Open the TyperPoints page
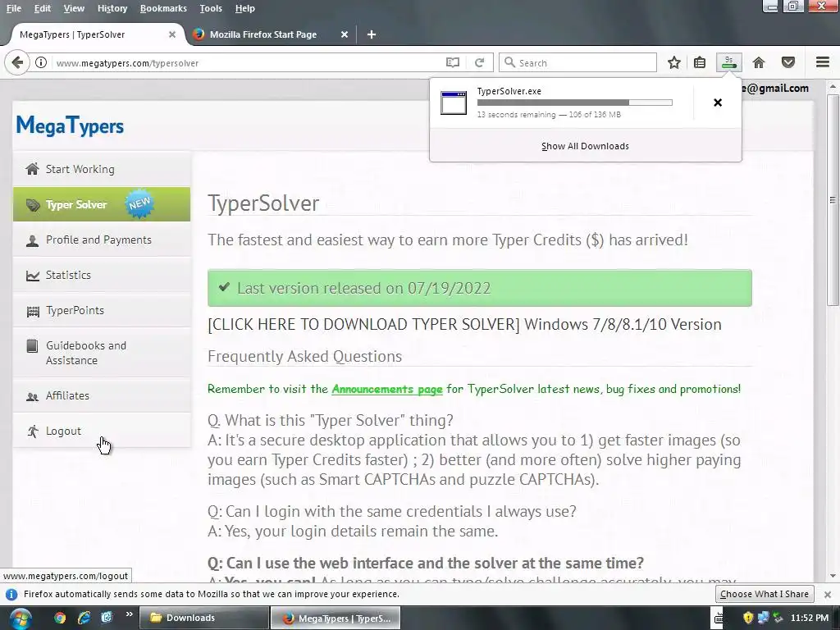The image size is (840, 630). pos(102,310)
